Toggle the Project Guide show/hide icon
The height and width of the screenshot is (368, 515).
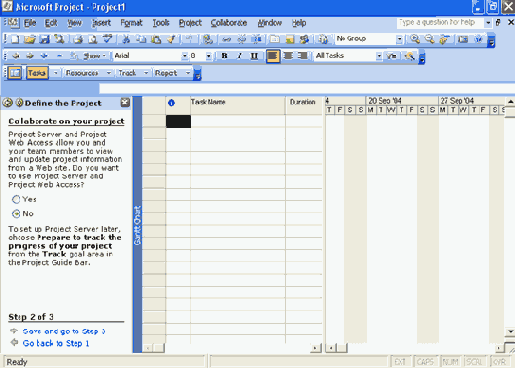point(14,73)
